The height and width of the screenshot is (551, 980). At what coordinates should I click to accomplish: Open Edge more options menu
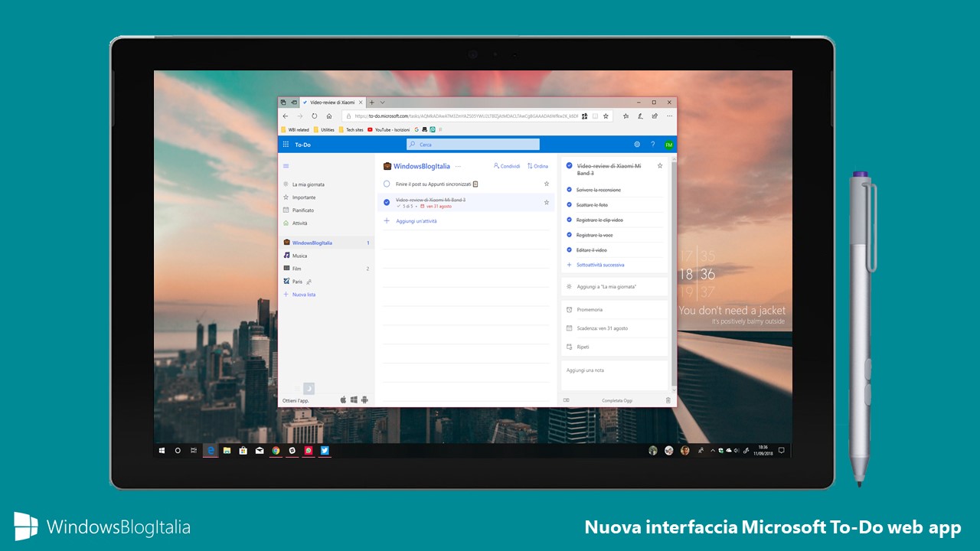tap(668, 116)
